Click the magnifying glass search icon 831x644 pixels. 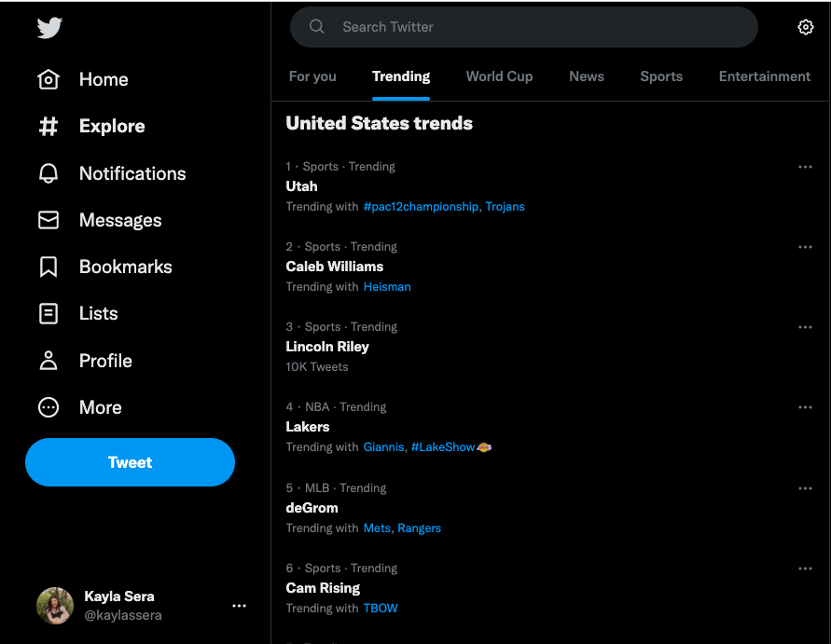click(x=316, y=26)
